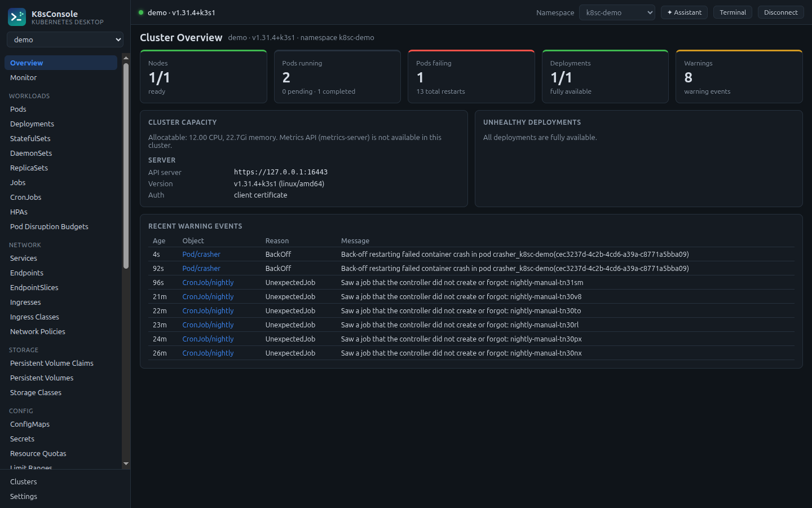The height and width of the screenshot is (508, 812).
Task: Open Pod/crasher link in the 92s event
Action: [201, 268]
